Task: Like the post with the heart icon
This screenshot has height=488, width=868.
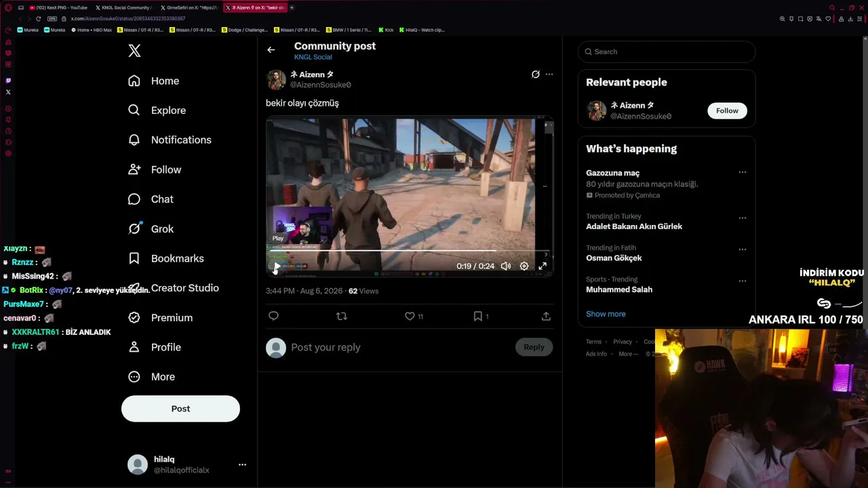Action: pos(410,316)
